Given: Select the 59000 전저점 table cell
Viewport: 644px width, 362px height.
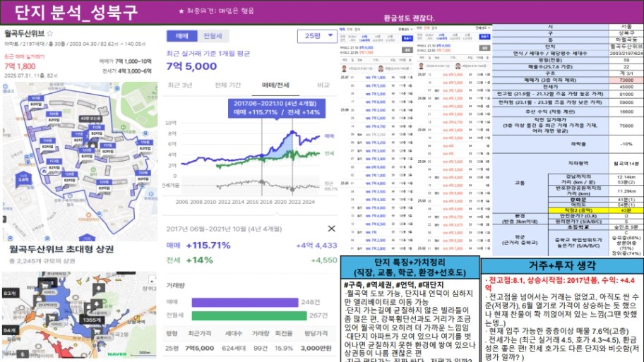Looking at the screenshot, I should (x=626, y=102).
